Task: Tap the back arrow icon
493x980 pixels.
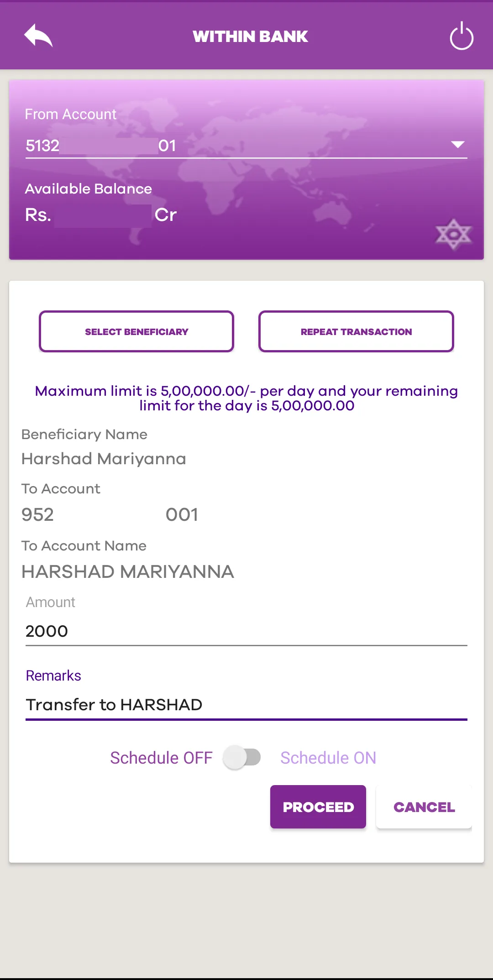Action: (38, 36)
